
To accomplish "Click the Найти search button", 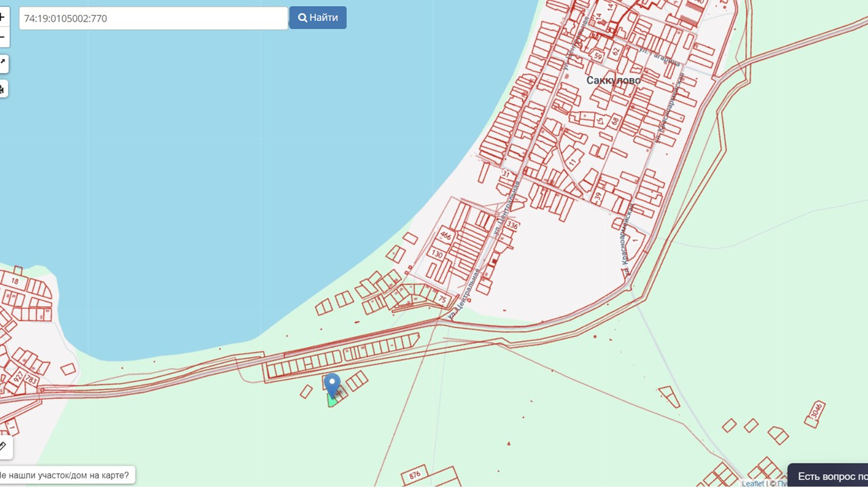I will pyautogui.click(x=318, y=18).
